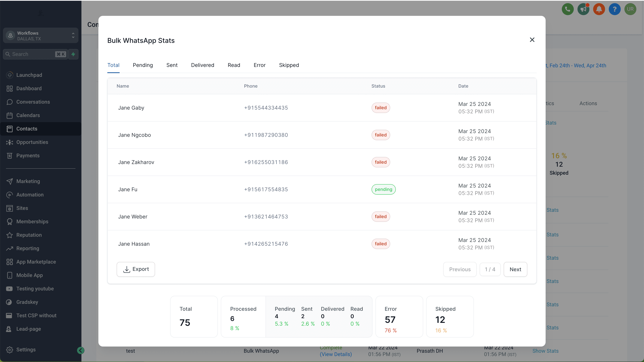The image size is (644, 362).
Task: Click the pending status badge for Jane Fu
Action: (x=383, y=189)
